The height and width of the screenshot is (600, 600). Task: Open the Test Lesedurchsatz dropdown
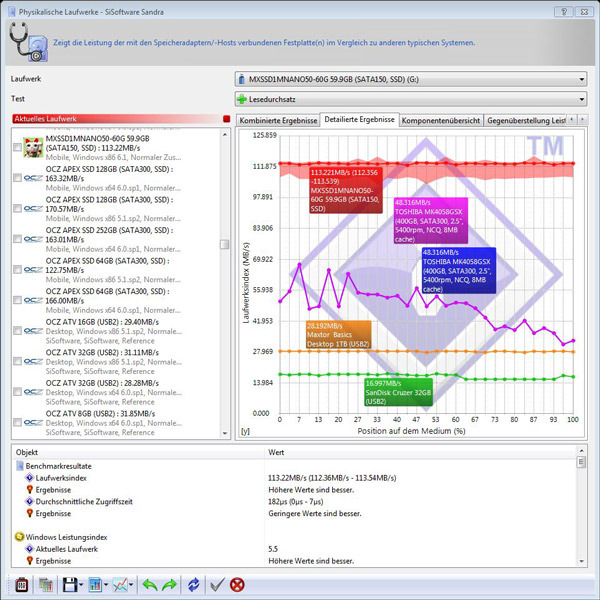(x=582, y=99)
